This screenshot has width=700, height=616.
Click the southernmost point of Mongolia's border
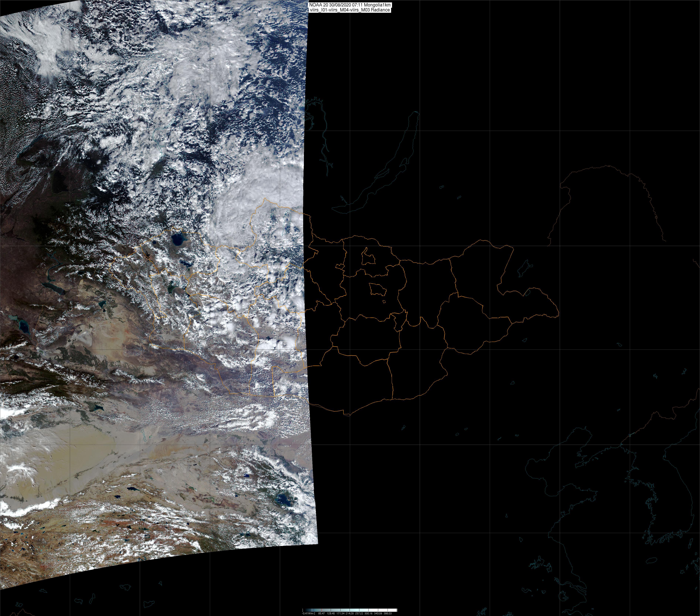point(349,416)
